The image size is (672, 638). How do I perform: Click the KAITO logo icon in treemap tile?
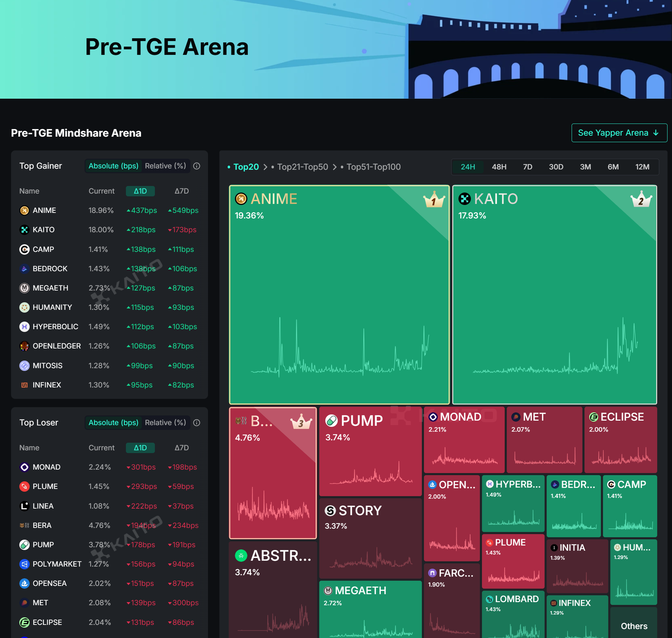[x=464, y=199]
